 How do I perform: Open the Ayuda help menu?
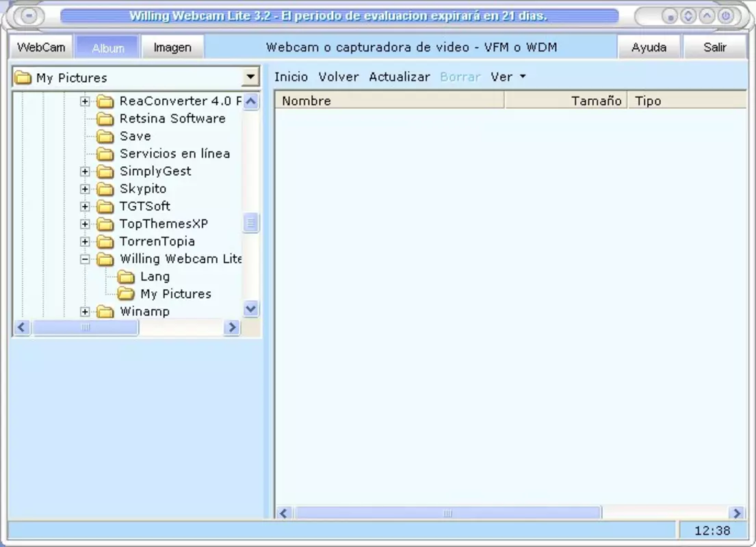pos(649,47)
